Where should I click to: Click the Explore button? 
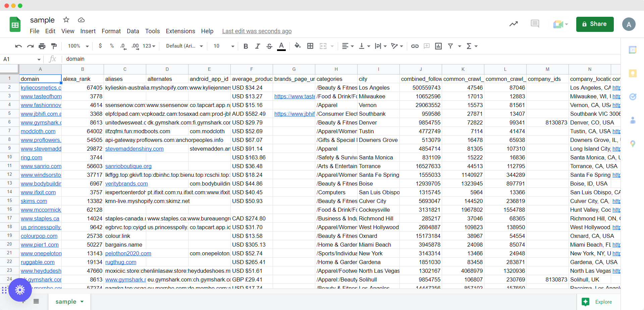(x=599, y=302)
